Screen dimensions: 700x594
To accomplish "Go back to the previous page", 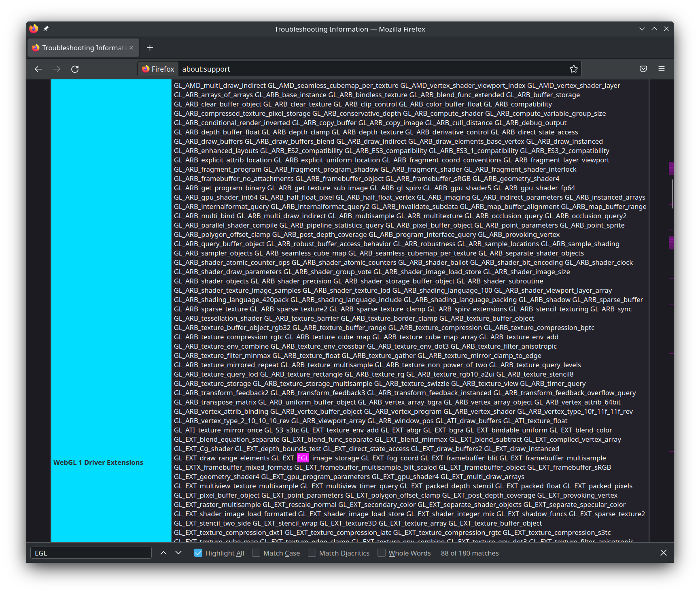I will pyautogui.click(x=38, y=69).
